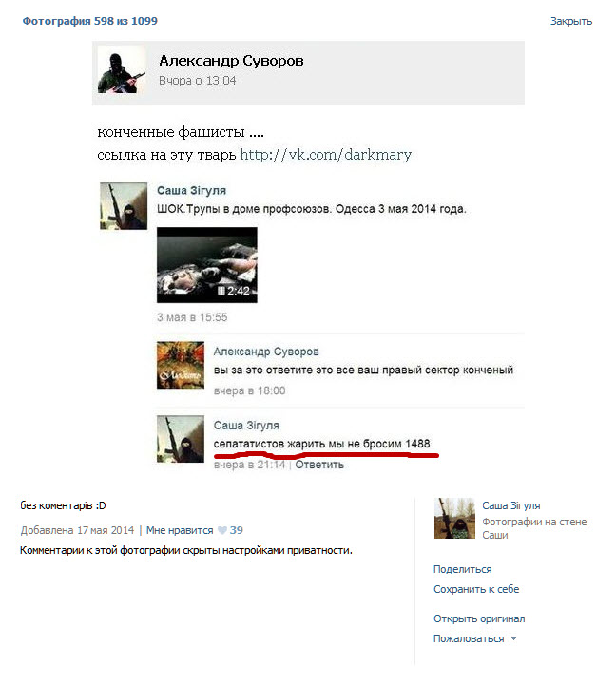Click the Фотография 598 из 1099 header
Image resolution: width=616 pixels, height=685 pixels.
(x=90, y=21)
